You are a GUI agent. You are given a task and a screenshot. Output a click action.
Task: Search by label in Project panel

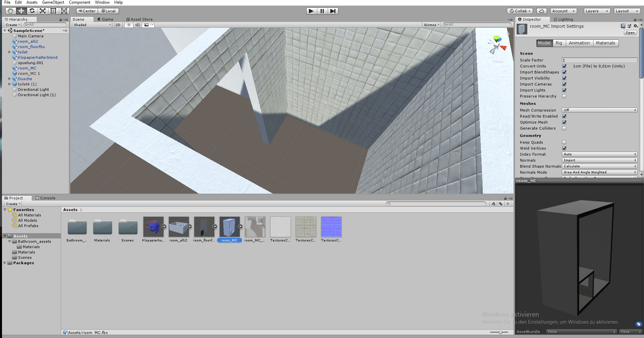(x=501, y=204)
